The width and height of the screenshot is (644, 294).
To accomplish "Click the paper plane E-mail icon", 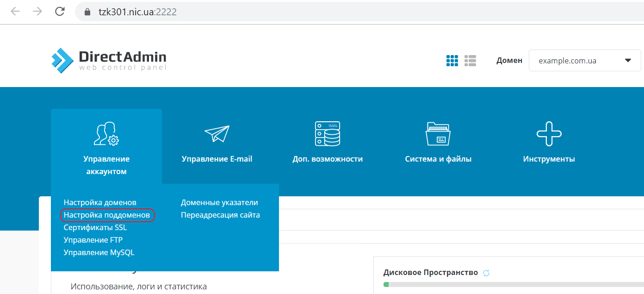I will (x=217, y=134).
